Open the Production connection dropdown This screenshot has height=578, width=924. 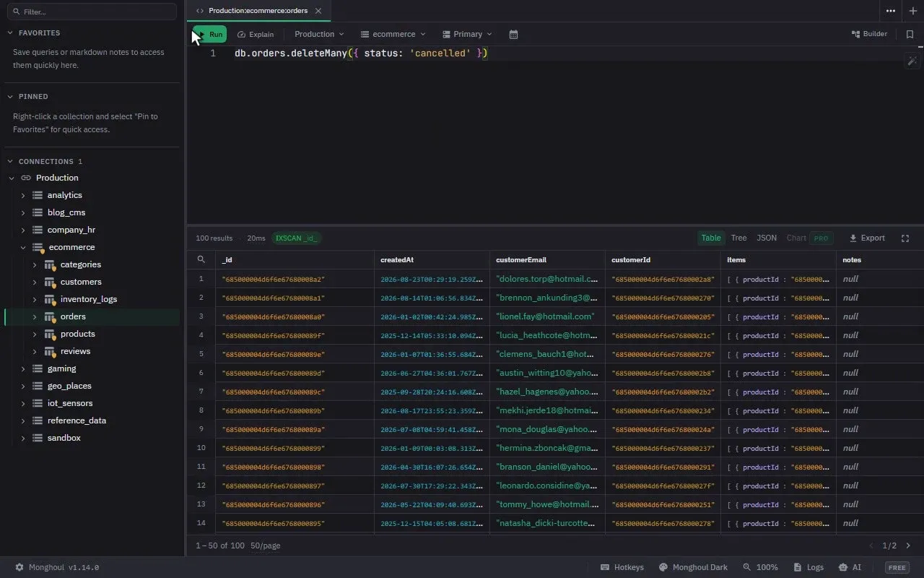[x=319, y=34]
